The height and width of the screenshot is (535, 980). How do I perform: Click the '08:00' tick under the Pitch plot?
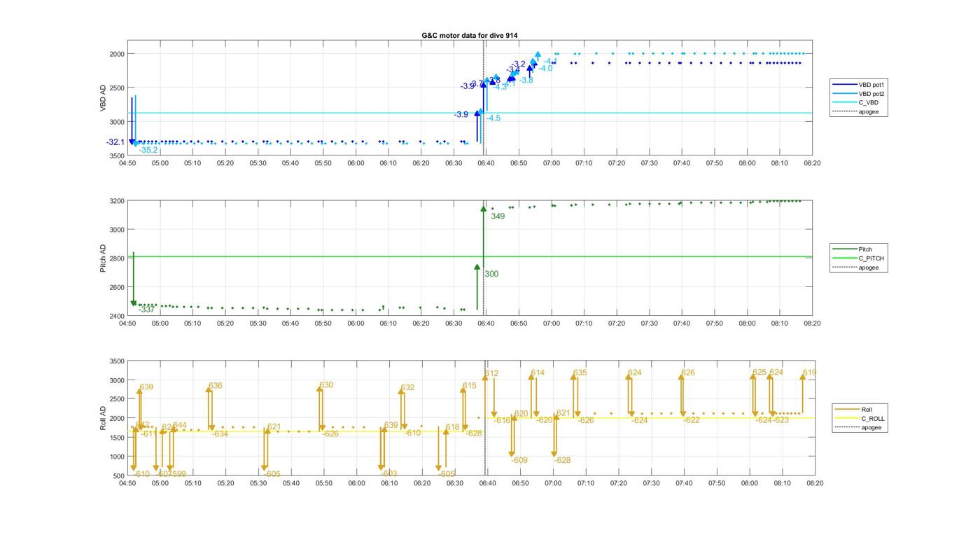pos(747,324)
